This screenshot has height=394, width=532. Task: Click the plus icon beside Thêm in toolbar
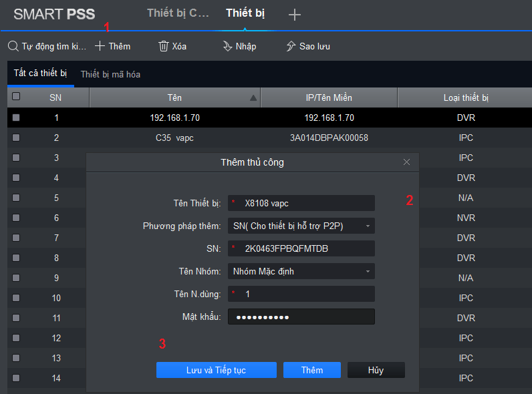[100, 46]
